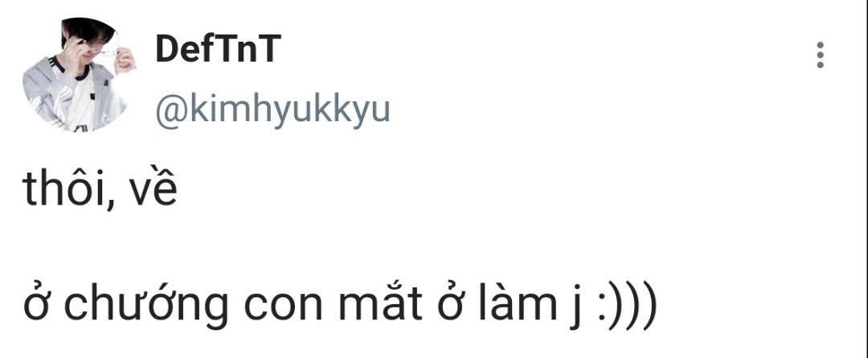
Task: Expand tweet actions via vertical ellipsis
Action: [820, 55]
